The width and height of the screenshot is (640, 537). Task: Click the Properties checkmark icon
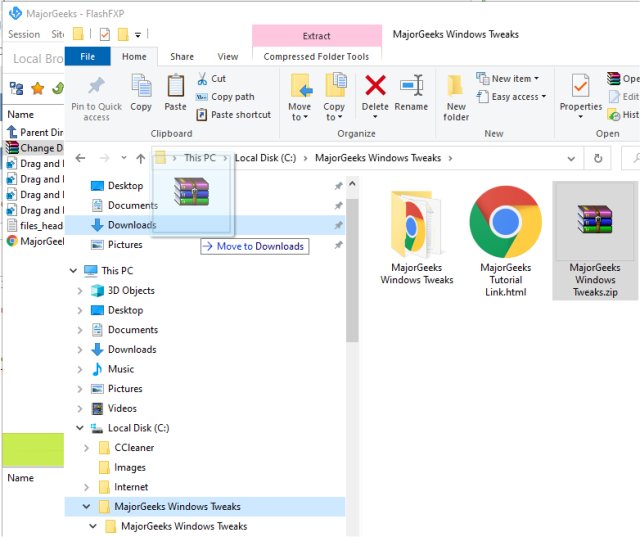[x=580, y=86]
